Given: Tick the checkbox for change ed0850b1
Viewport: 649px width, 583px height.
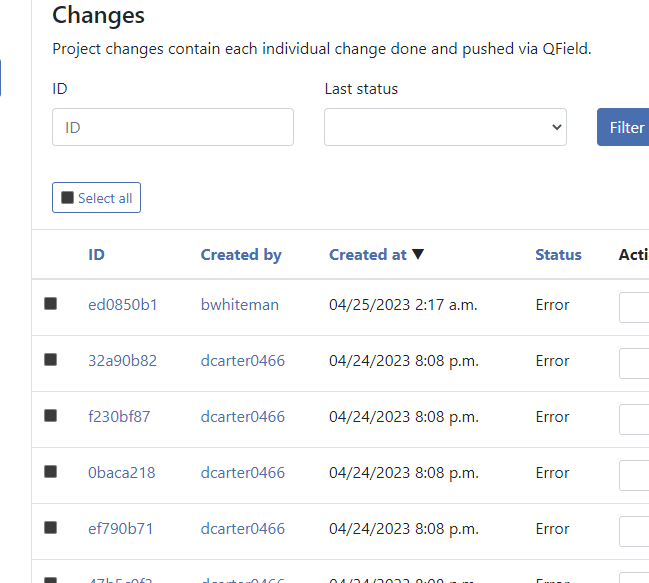Looking at the screenshot, I should (x=51, y=304).
